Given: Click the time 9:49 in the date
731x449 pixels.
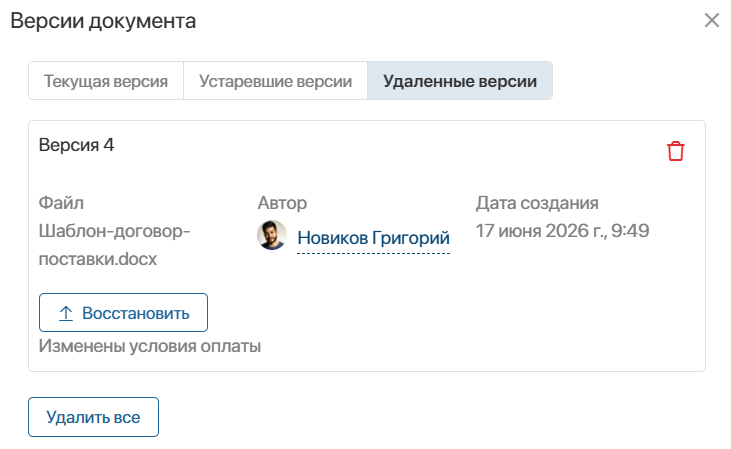Looking at the screenshot, I should click(630, 231).
